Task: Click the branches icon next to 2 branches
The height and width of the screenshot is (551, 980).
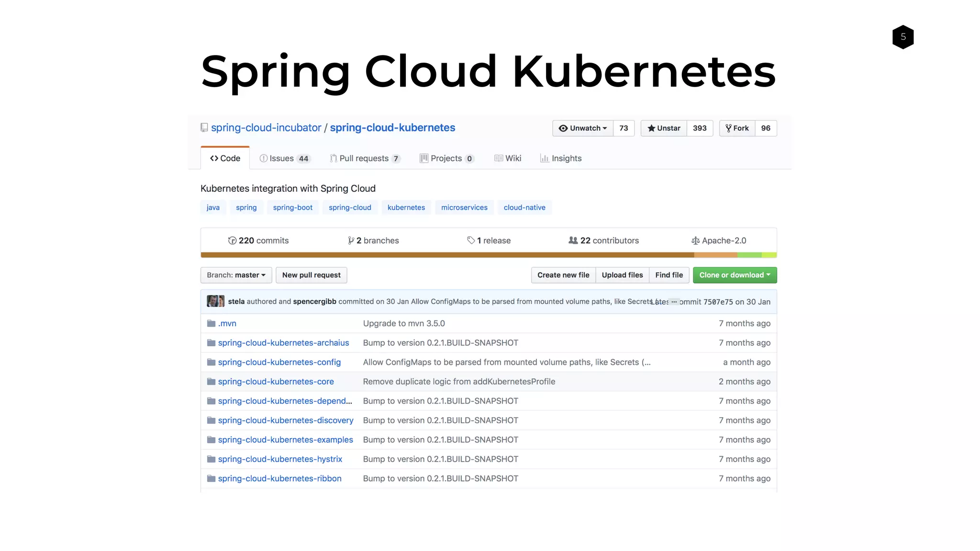Action: [x=351, y=241]
